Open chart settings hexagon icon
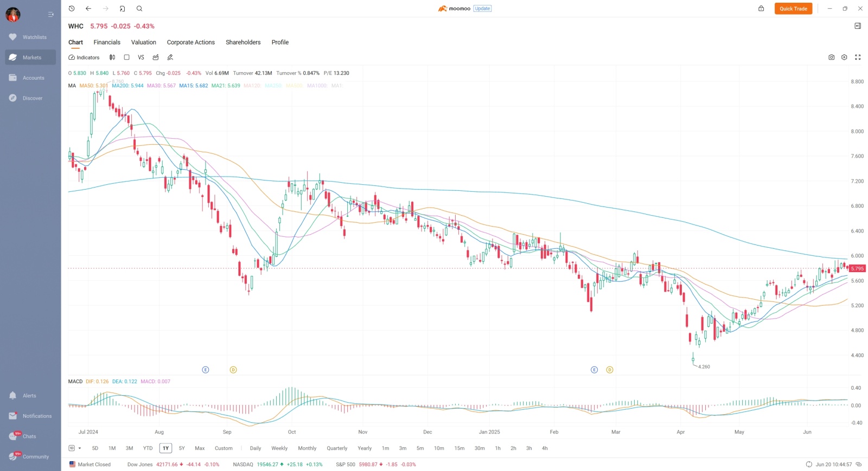This screenshot has height=471, width=868. (844, 57)
